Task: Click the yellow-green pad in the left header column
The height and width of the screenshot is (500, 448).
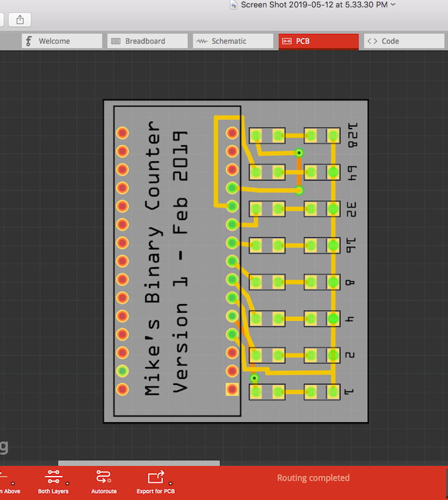Action: tap(122, 371)
